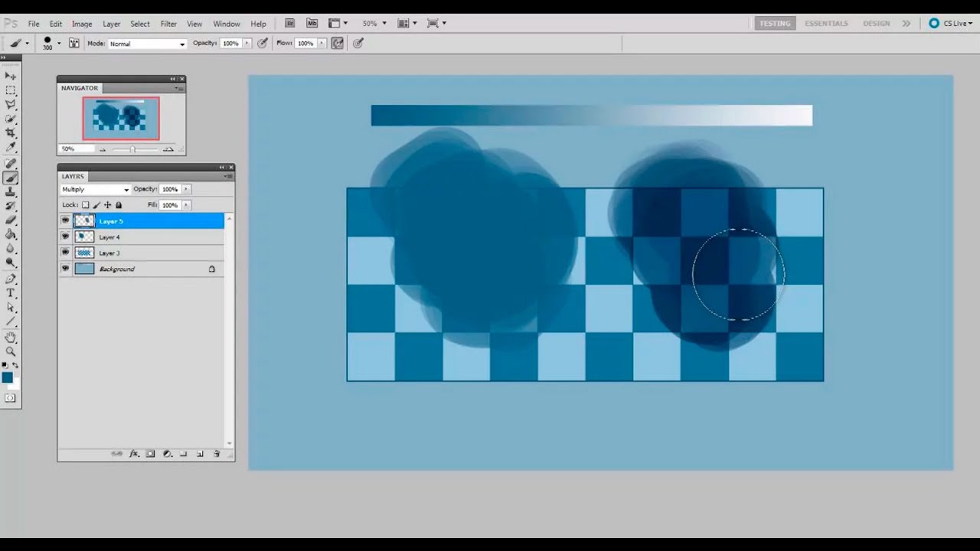Open the Window menu
Viewport: 980px width, 551px height.
click(x=227, y=24)
